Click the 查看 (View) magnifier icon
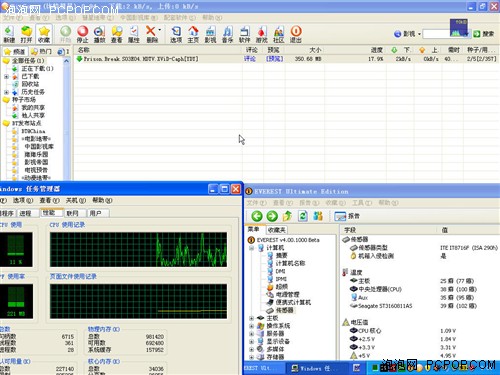Image resolution: width=500 pixels, height=375 pixels. [117, 34]
